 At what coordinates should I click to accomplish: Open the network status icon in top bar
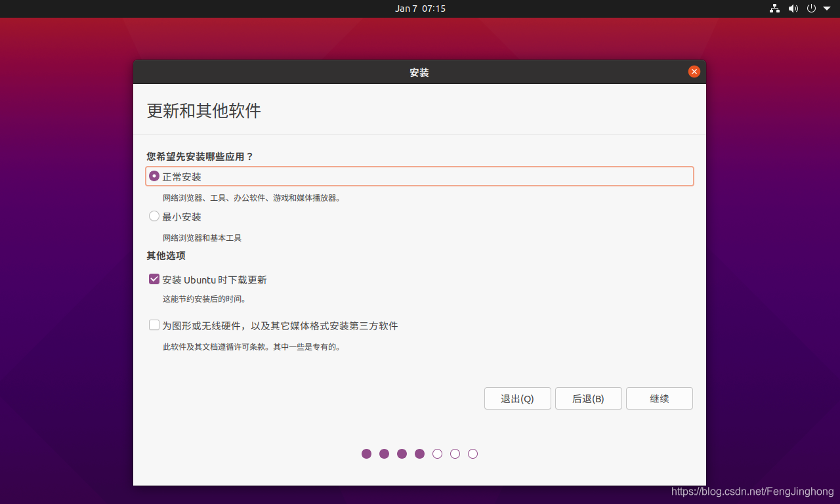click(x=774, y=9)
